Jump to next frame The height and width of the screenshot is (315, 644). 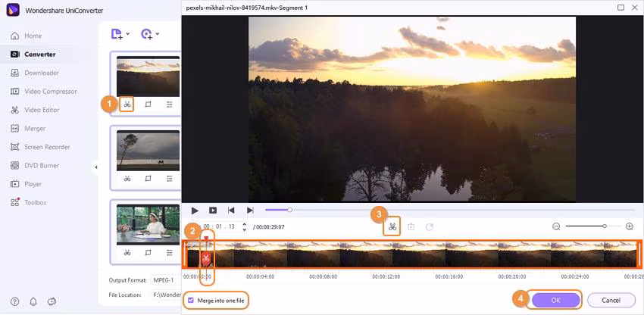[x=250, y=211]
